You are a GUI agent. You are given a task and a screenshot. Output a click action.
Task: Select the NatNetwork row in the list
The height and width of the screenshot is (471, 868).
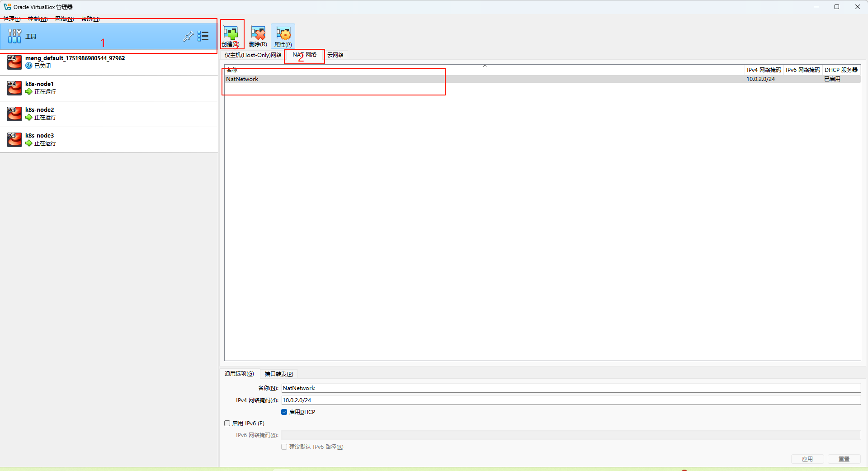(542, 79)
